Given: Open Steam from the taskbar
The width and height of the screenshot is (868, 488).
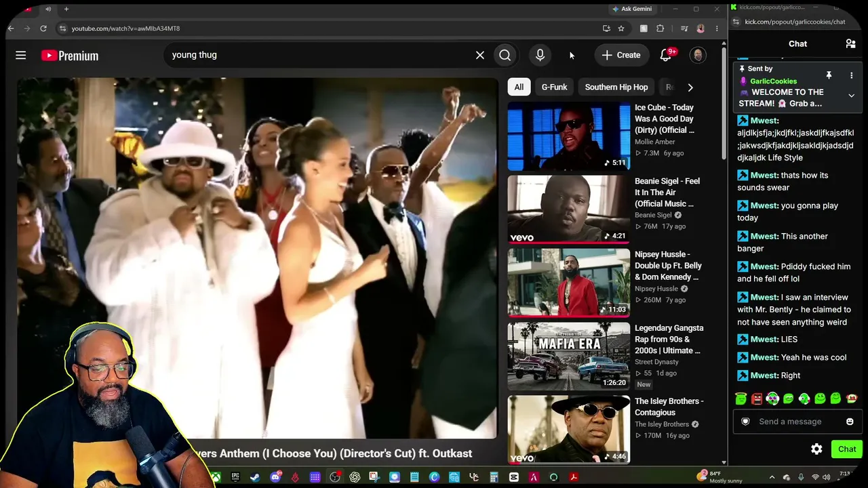Looking at the screenshot, I should (x=255, y=477).
